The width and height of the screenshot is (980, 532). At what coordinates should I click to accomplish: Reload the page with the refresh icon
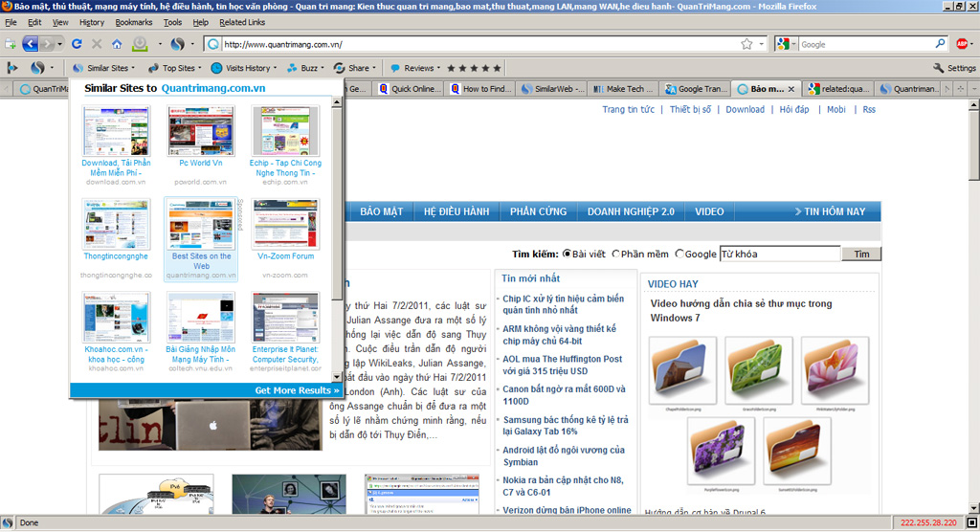pyautogui.click(x=77, y=44)
